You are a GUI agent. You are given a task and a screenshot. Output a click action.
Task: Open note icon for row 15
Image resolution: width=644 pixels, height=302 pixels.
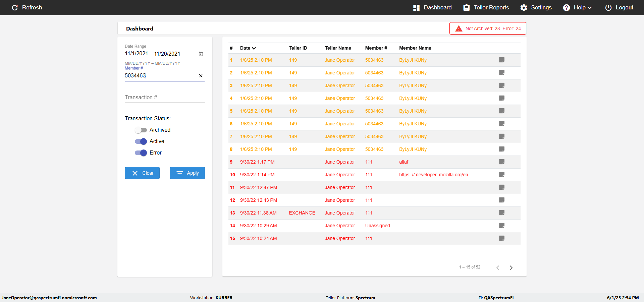tap(502, 238)
